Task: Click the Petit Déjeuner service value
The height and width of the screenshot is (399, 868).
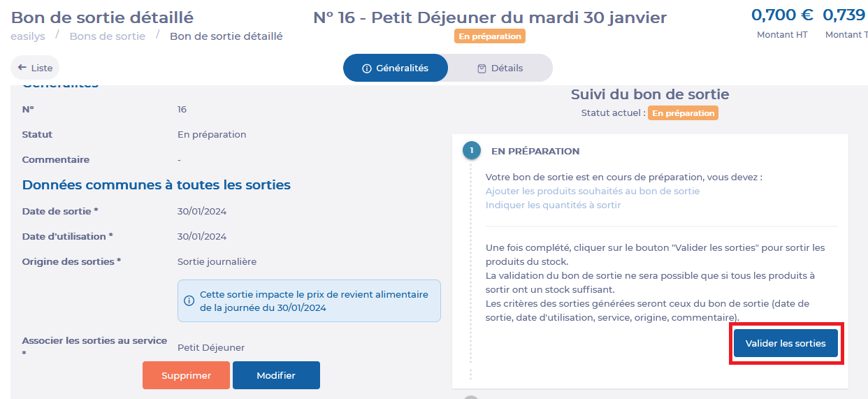Action: (x=211, y=347)
